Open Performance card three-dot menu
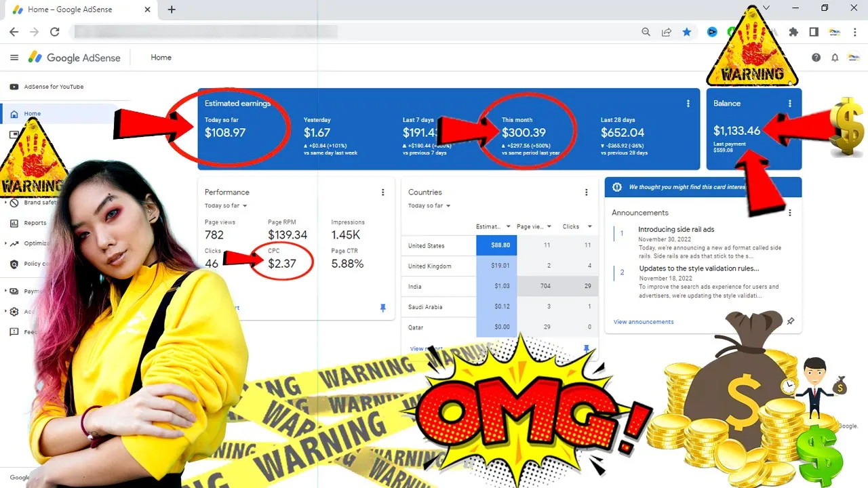 coord(383,192)
